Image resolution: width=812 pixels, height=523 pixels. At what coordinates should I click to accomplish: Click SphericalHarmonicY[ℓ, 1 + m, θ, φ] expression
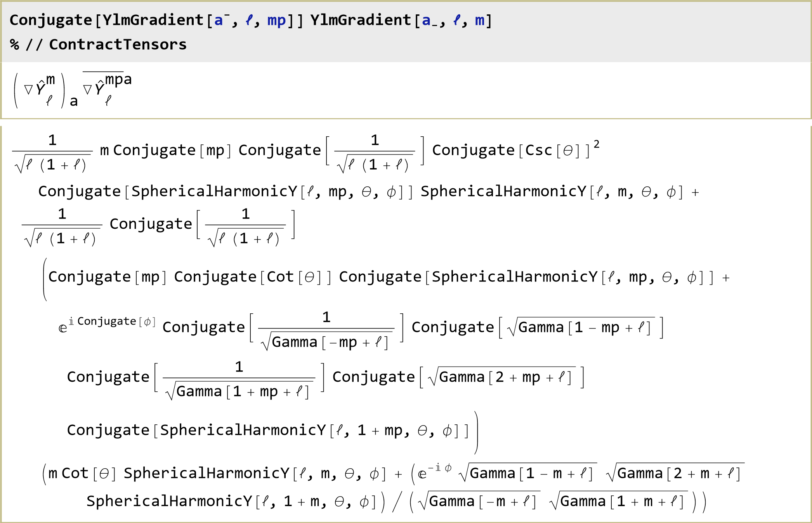[231, 501]
